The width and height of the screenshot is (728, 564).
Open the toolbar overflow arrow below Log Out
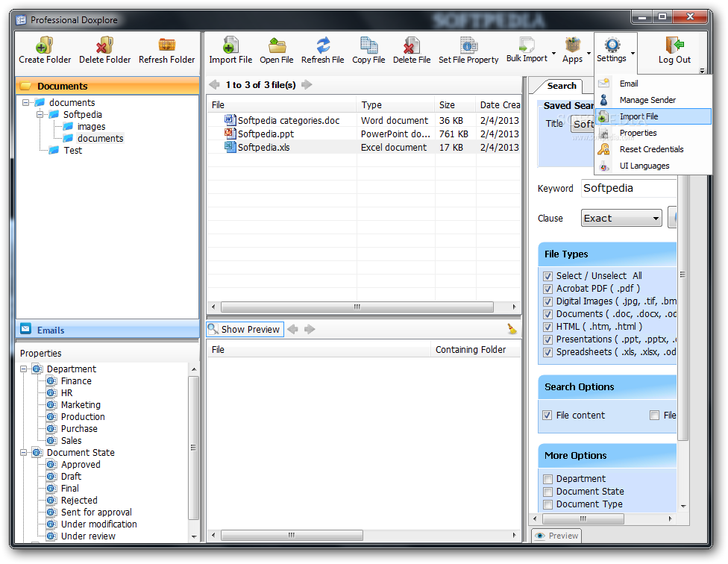point(702,71)
